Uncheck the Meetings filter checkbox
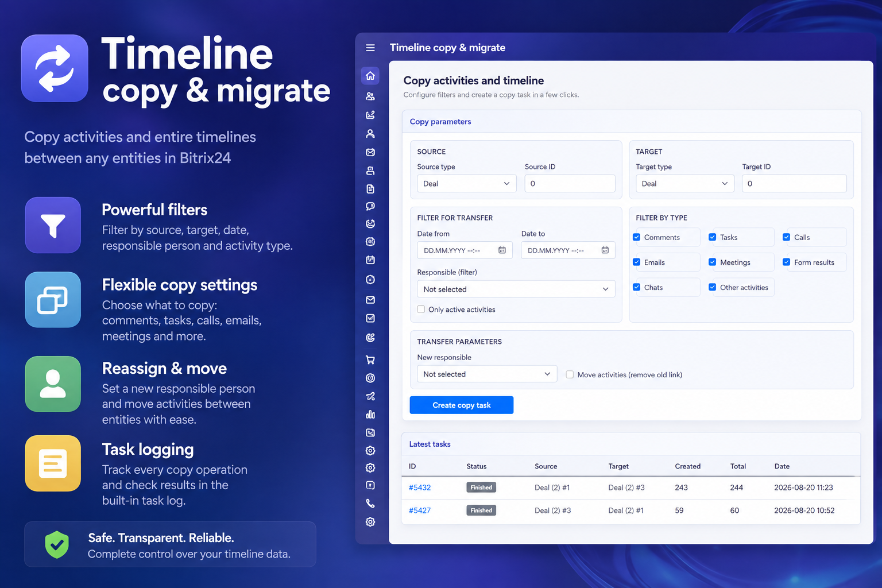Viewport: 882px width, 588px height. [x=712, y=262]
